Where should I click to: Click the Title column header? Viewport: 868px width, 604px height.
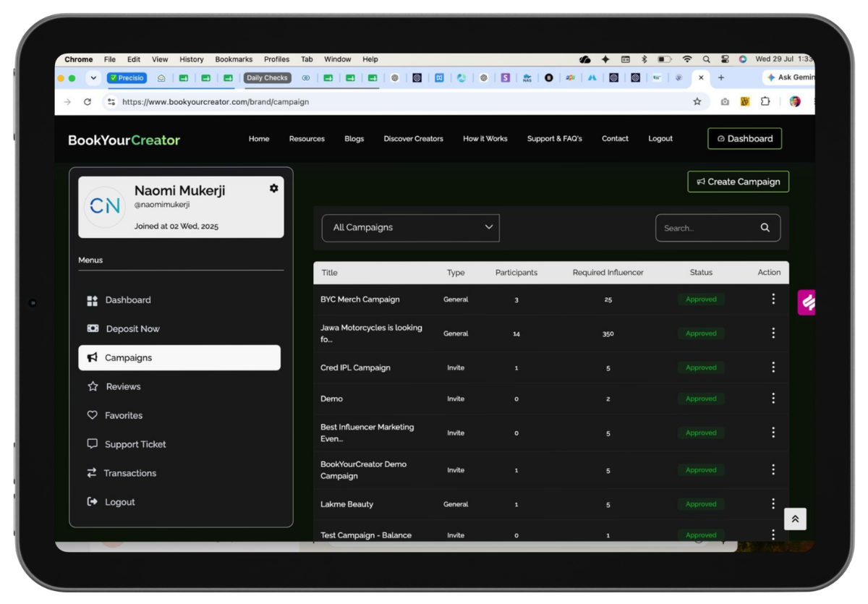pyautogui.click(x=329, y=273)
